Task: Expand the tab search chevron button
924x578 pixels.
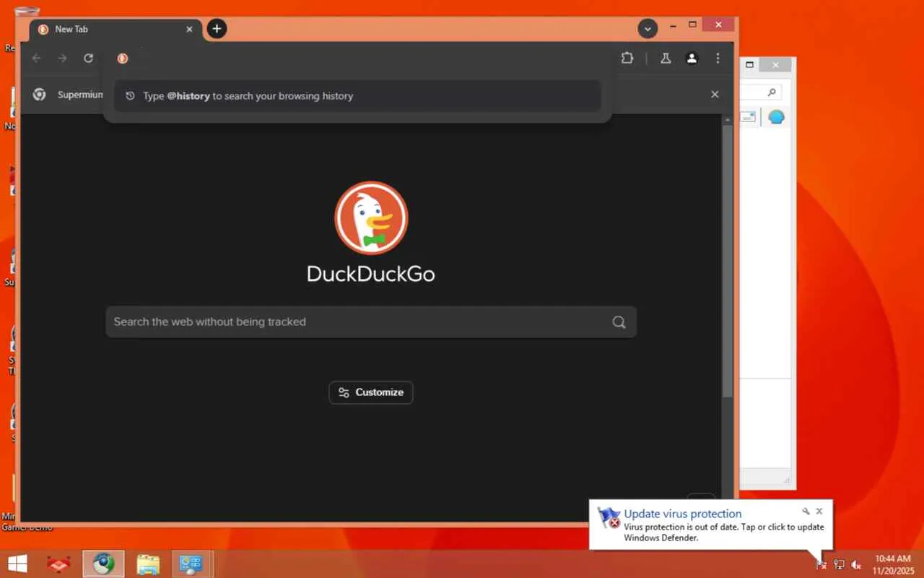Action: coord(648,29)
